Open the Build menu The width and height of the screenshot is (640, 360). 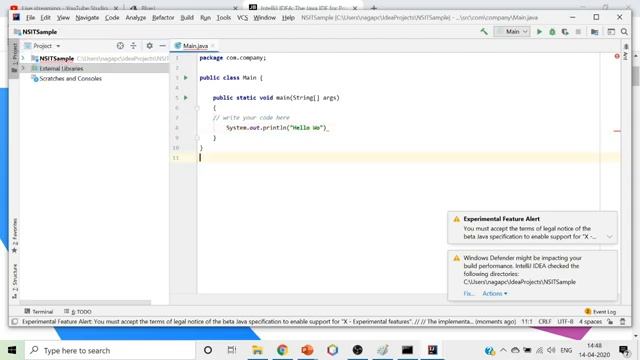(x=187, y=18)
